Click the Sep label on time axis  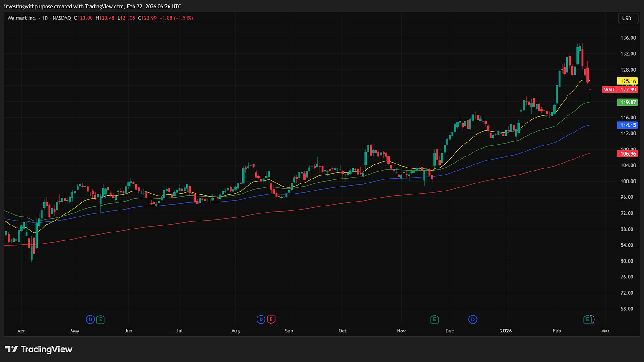pos(289,331)
